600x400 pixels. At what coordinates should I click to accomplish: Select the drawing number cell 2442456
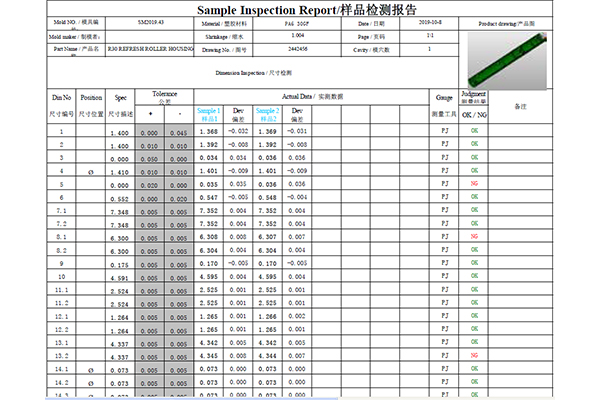pos(297,49)
